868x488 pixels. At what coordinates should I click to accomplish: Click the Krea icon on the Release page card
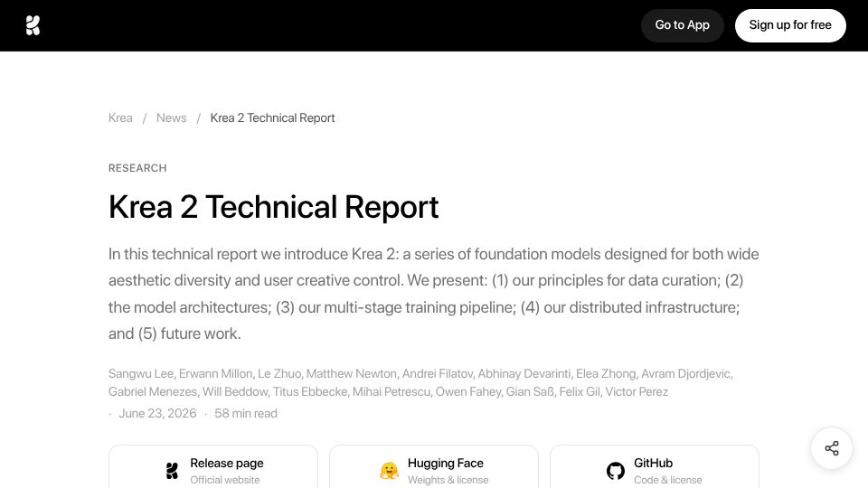click(x=172, y=471)
